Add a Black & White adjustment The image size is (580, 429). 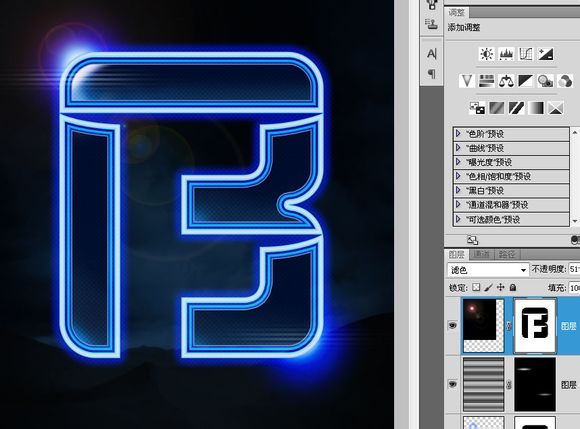pyautogui.click(x=526, y=81)
